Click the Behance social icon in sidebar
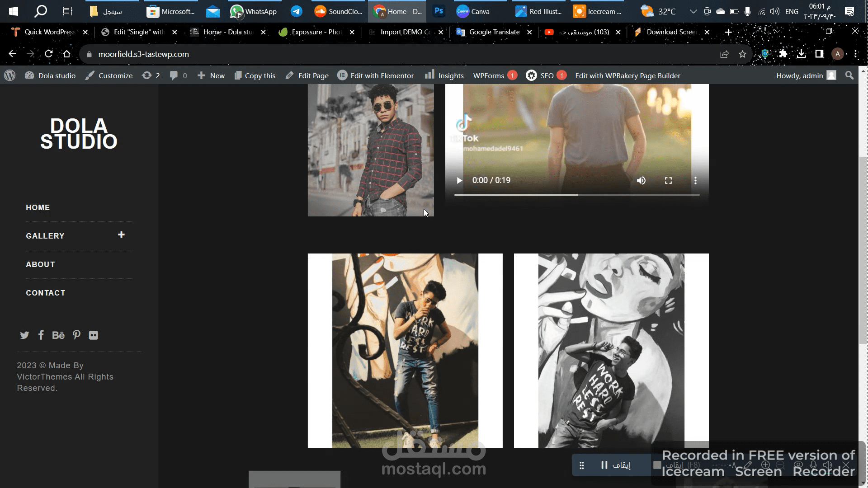The image size is (868, 488). click(58, 335)
